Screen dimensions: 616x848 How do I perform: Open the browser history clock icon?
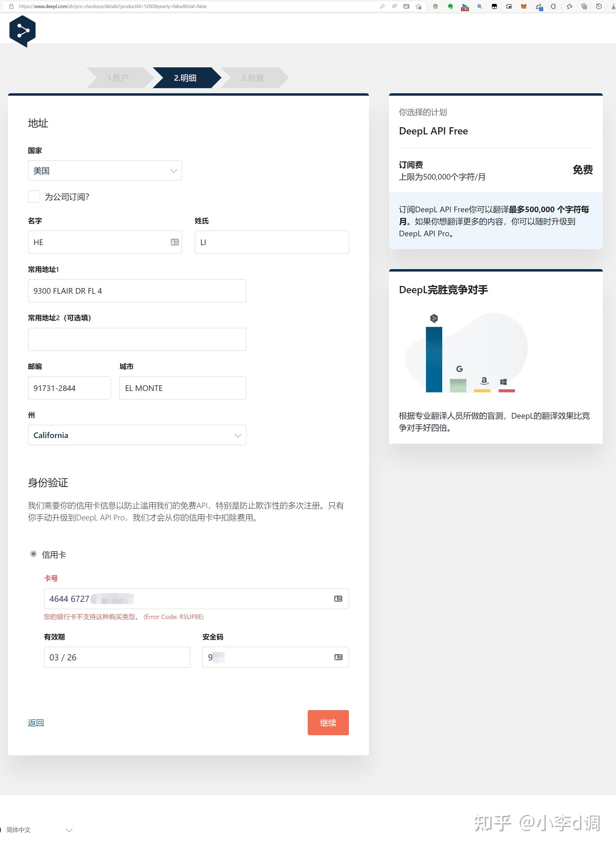click(x=599, y=6)
